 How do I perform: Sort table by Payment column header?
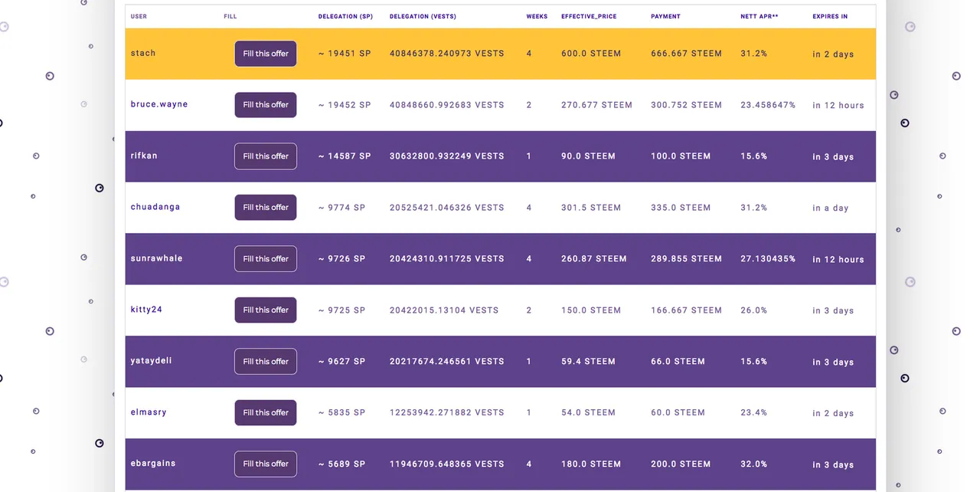(665, 16)
